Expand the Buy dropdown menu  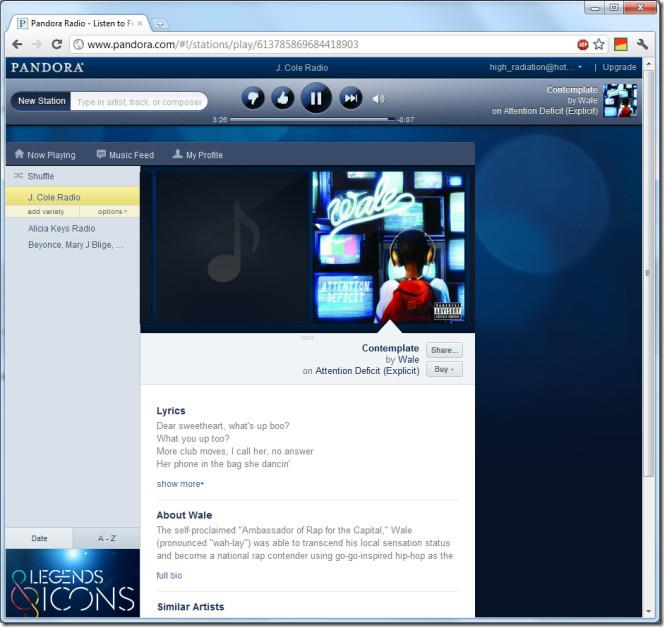(x=443, y=369)
